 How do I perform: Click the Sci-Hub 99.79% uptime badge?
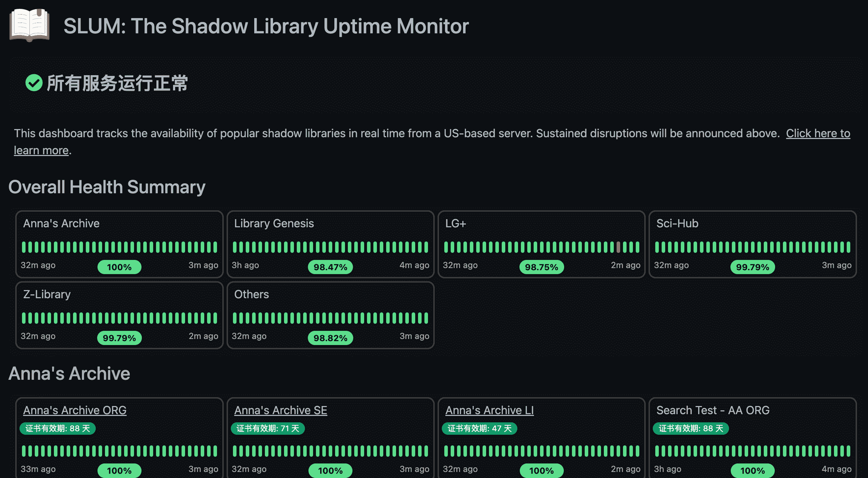pos(752,267)
